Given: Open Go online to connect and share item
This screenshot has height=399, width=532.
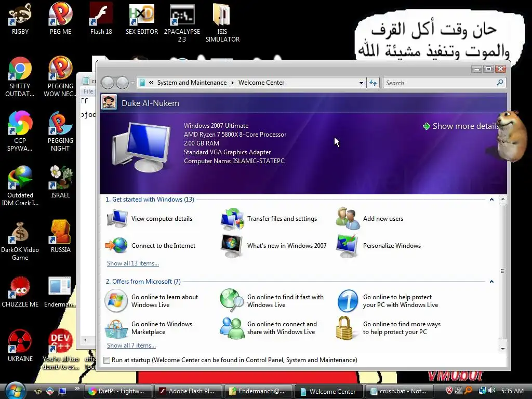Looking at the screenshot, I should tap(268, 328).
